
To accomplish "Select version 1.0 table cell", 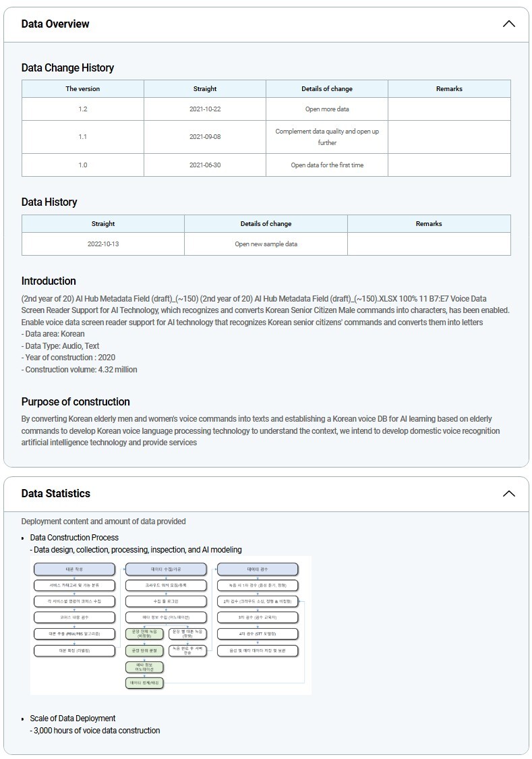I will (82, 165).
